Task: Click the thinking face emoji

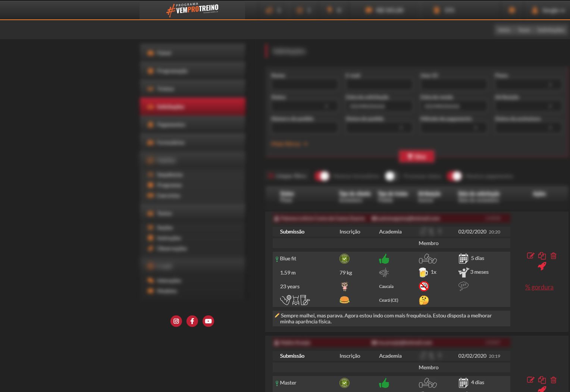Action: tap(424, 300)
